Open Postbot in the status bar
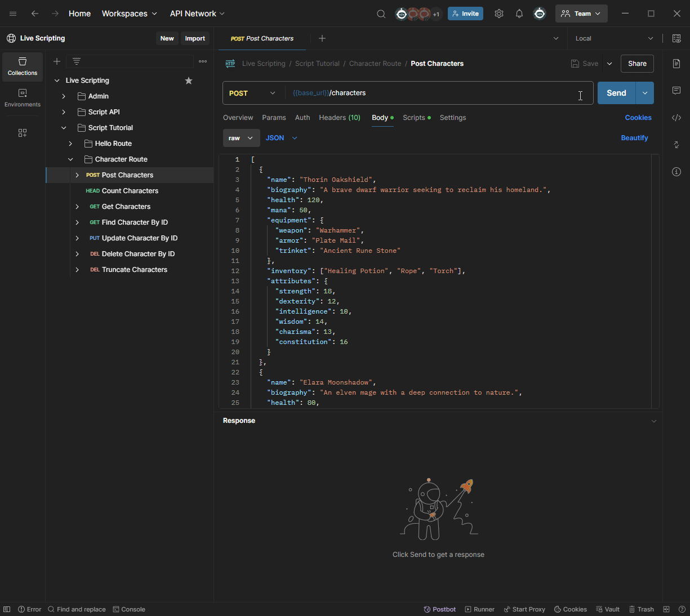Screen dimensions: 690x616 click(x=439, y=609)
